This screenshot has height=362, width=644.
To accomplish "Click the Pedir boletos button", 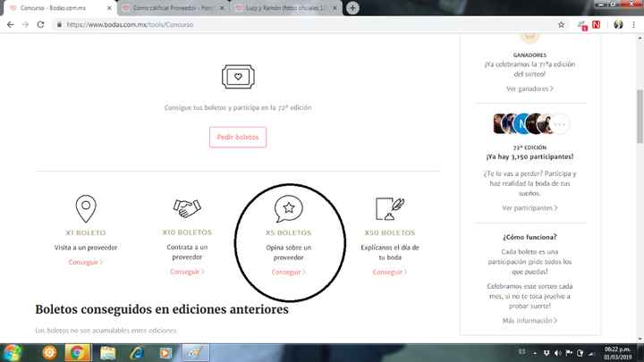I will (238, 137).
